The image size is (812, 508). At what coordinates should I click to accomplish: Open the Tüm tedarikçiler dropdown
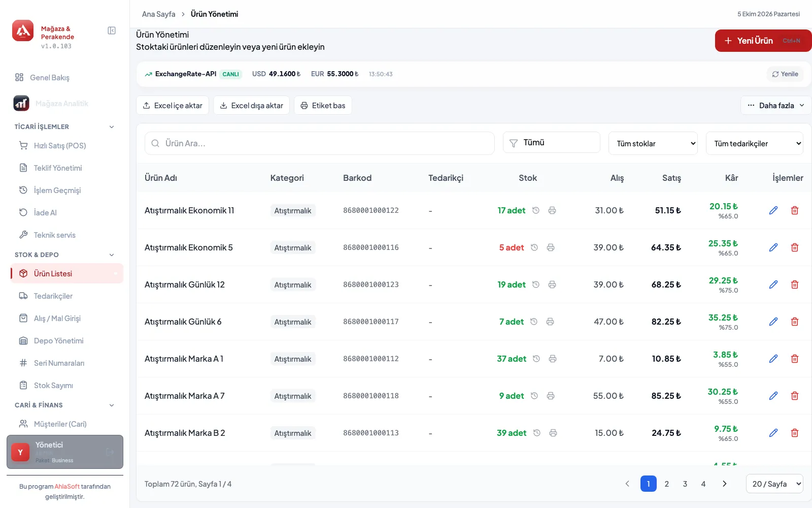755,143
